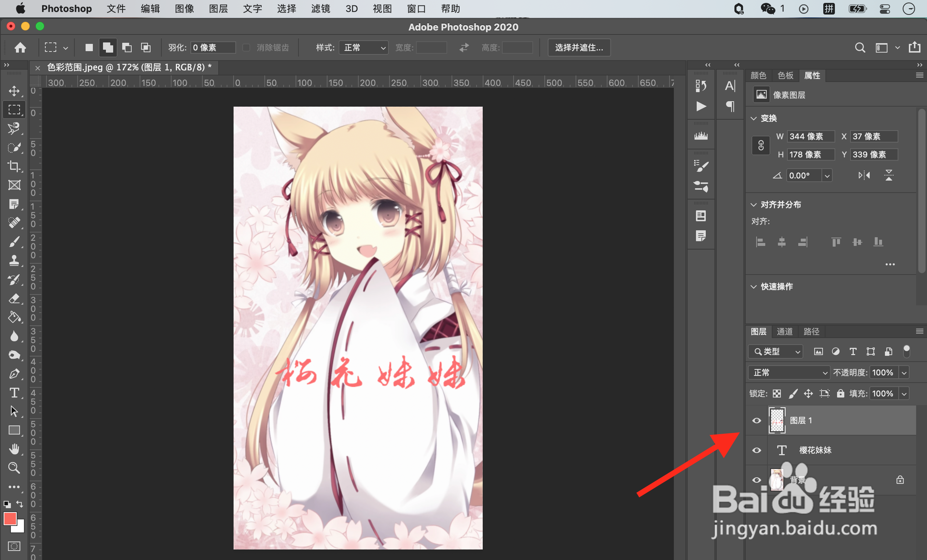Enable add to selection mode
This screenshot has width=927, height=560.
(x=108, y=48)
